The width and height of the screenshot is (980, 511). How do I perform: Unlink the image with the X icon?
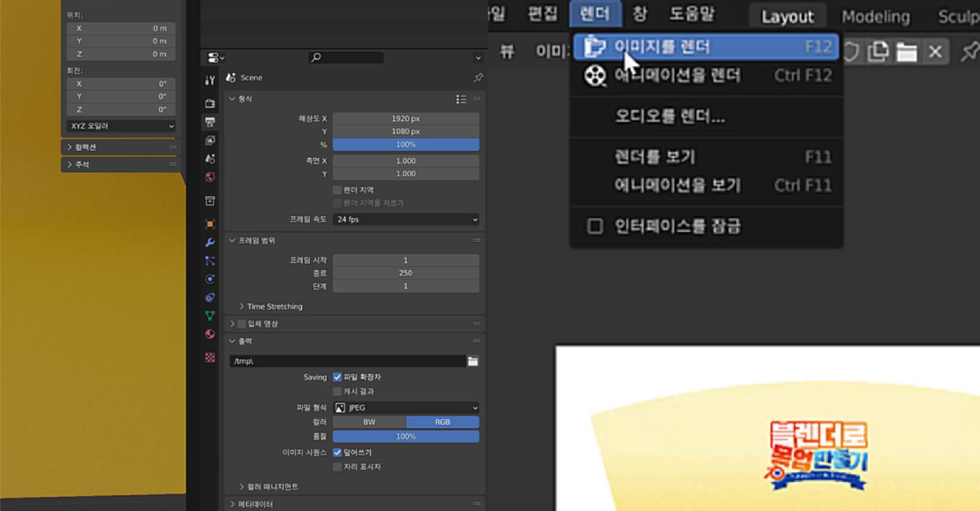[935, 51]
